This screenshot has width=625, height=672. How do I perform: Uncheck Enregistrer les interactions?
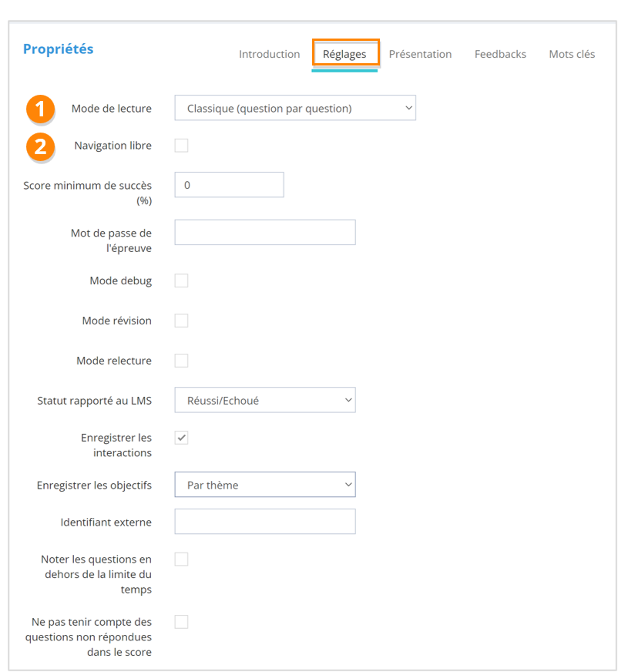click(181, 438)
